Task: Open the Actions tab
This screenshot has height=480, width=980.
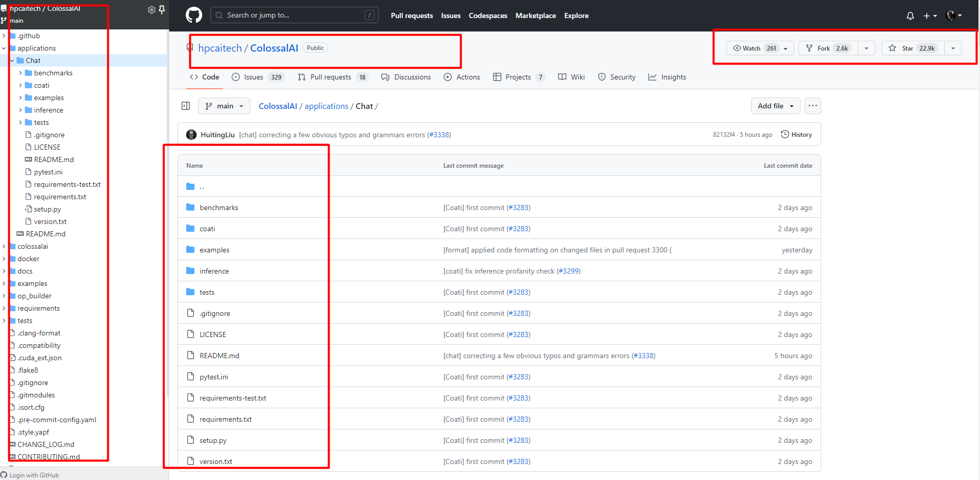Action: coord(462,77)
